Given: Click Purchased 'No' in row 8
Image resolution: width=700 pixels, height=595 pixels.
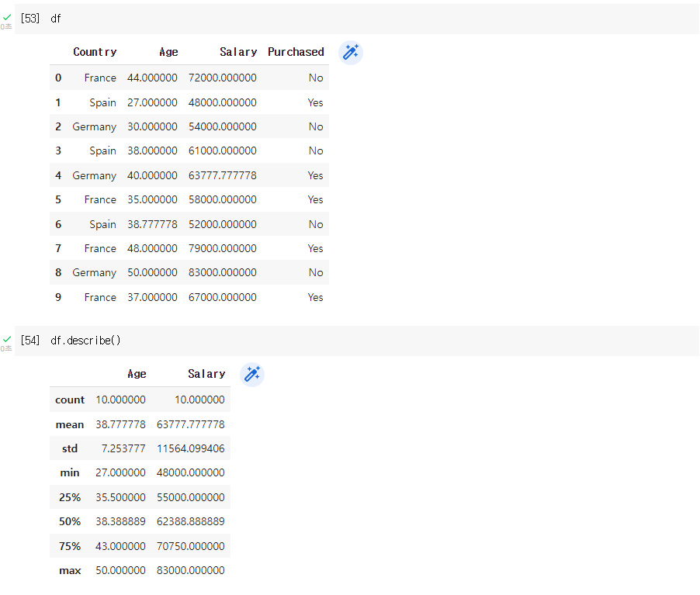Looking at the screenshot, I should [x=316, y=273].
